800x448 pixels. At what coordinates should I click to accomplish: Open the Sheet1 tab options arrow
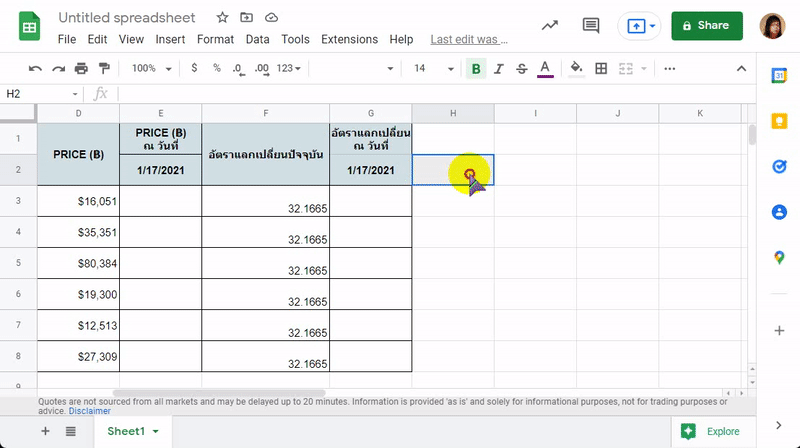coord(156,432)
